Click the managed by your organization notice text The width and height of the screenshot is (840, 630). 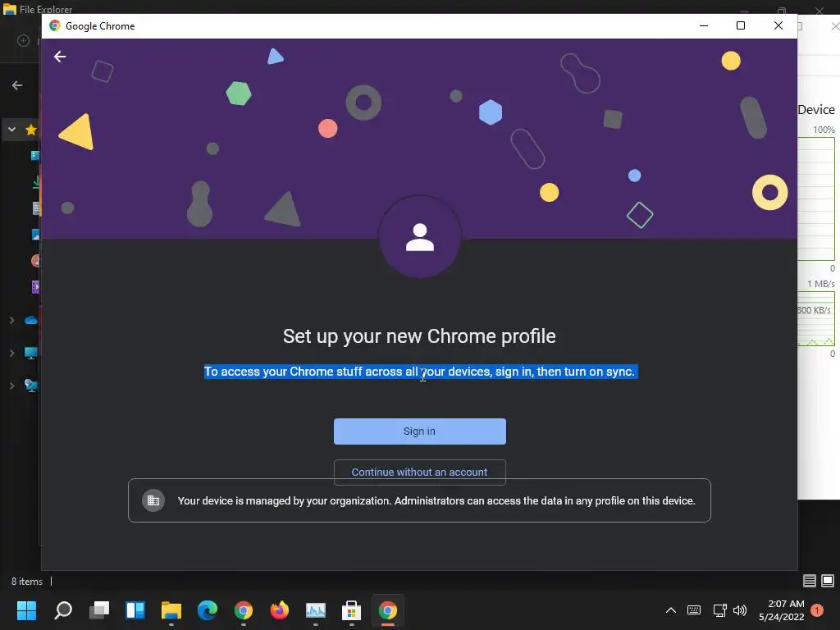pos(436,501)
